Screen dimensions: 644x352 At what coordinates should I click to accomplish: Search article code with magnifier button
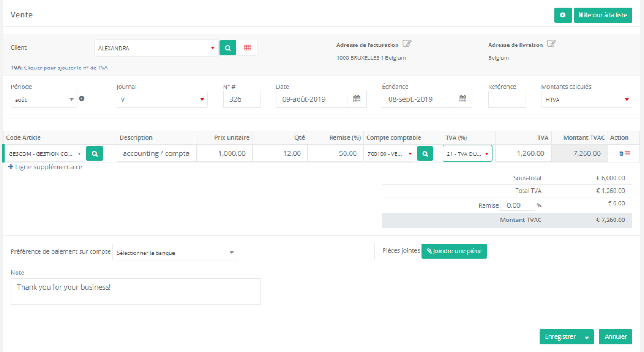pos(95,153)
